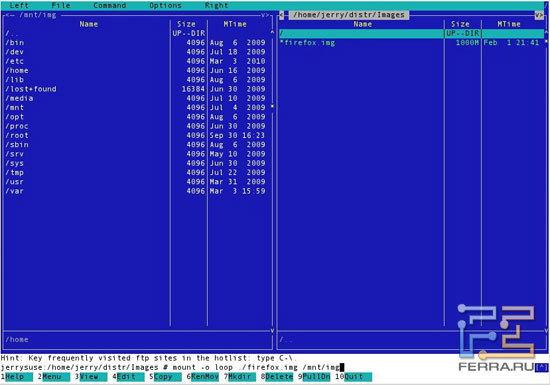Select the /etc directory row
The height and width of the screenshot is (385, 550).
pyautogui.click(x=138, y=61)
